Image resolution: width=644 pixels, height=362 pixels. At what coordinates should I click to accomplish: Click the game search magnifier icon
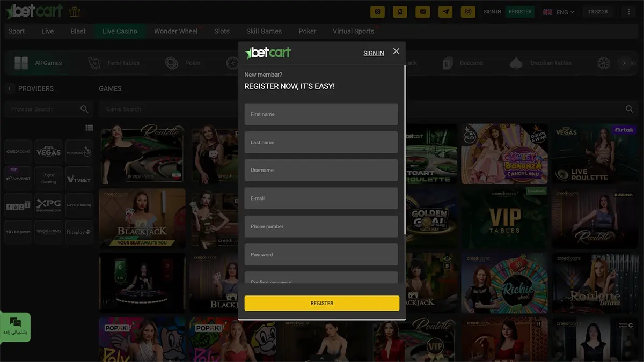pyautogui.click(x=630, y=109)
